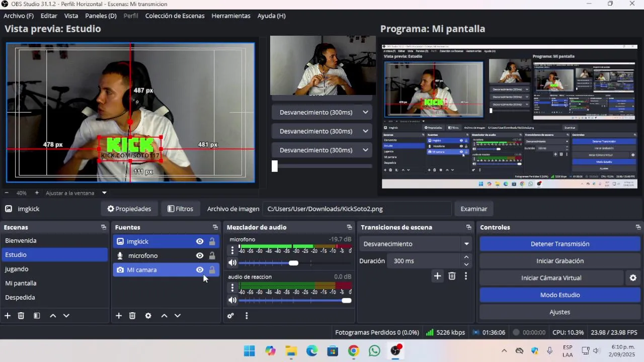Mute the audio de reaccion channel
Viewport: 644px width, 362px height.
pyautogui.click(x=232, y=300)
